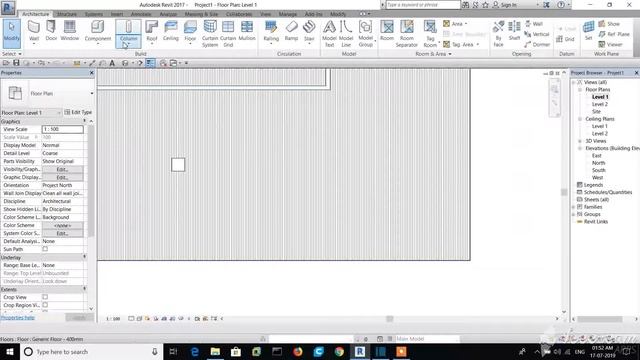
Task: Select the Ramp tool
Action: tap(291, 31)
